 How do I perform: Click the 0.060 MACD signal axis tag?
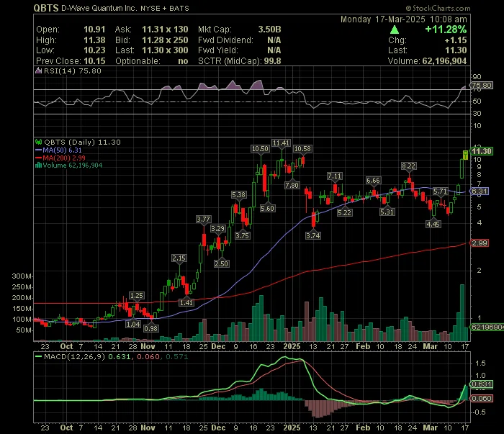click(x=481, y=399)
